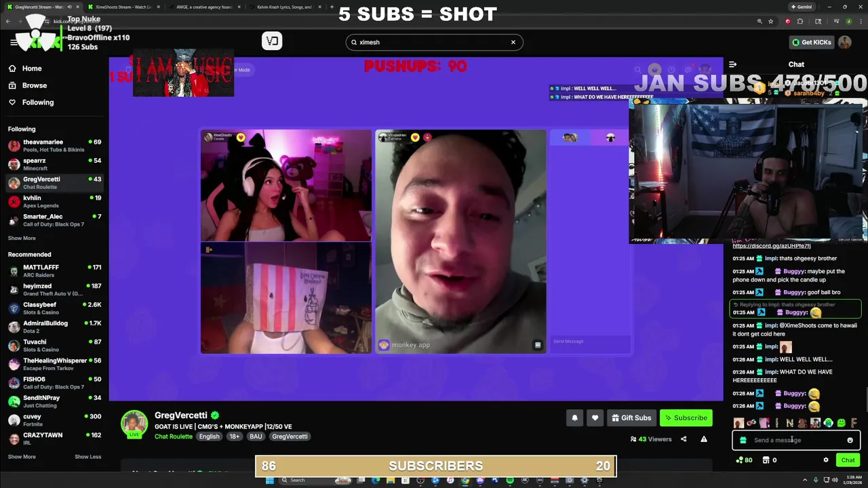Open TheHealingWhisperer channel
The width and height of the screenshot is (868, 488).
click(54, 364)
